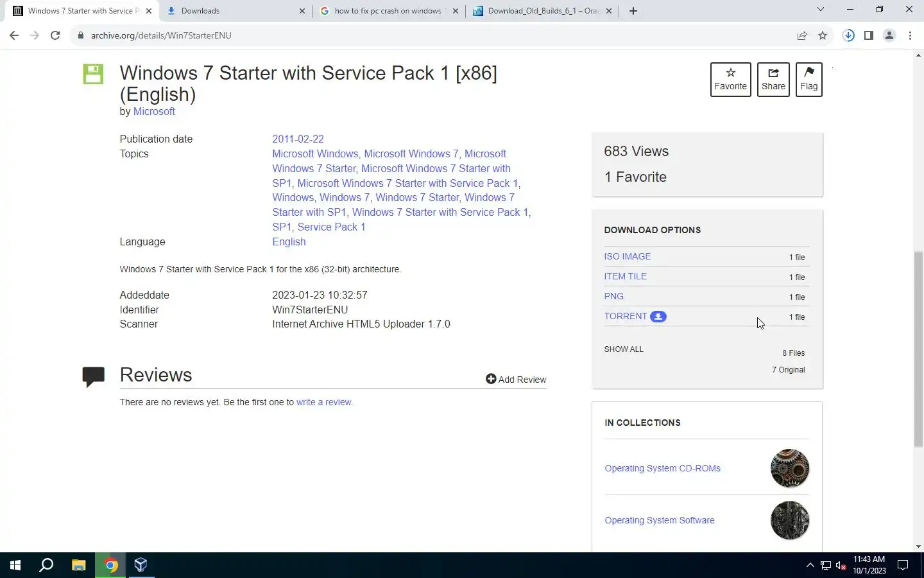Image resolution: width=924 pixels, height=578 pixels.
Task: Click the gears thumbnail for Operating System CD-ROMs
Action: [x=789, y=468]
